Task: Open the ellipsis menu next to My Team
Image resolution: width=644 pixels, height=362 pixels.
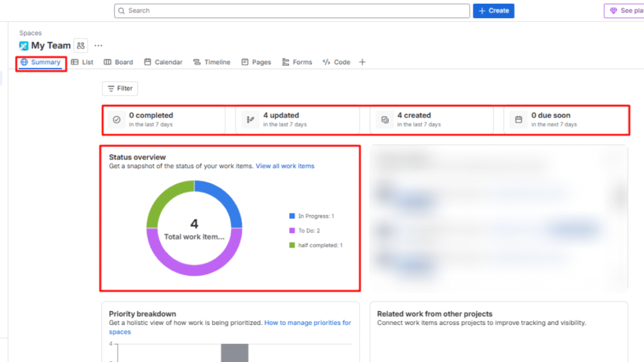Action: coord(98,45)
